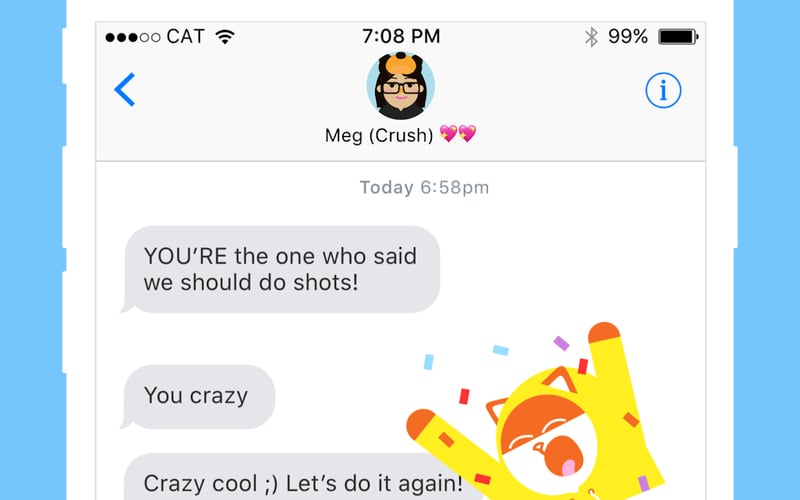Tap the 99% battery percentage text
This screenshot has width=800, height=500.
tap(628, 37)
